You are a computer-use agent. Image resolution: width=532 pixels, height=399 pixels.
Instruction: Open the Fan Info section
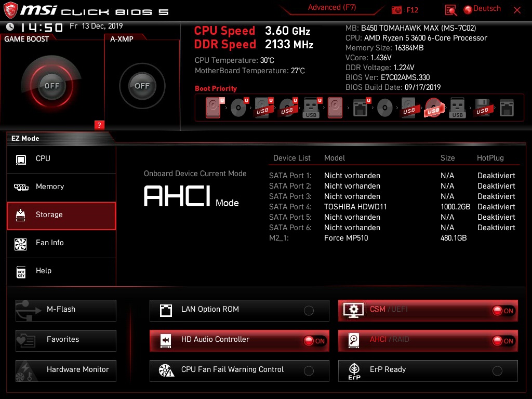pyautogui.click(x=61, y=244)
